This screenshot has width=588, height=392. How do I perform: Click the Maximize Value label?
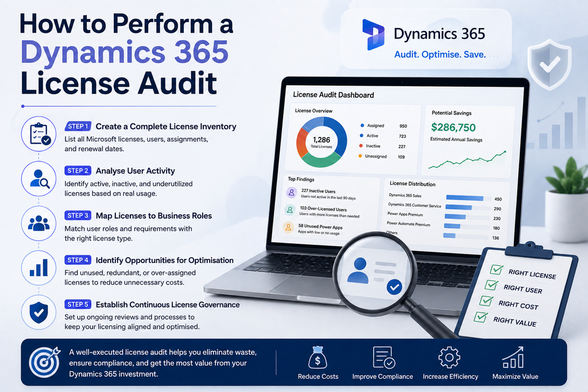515,377
